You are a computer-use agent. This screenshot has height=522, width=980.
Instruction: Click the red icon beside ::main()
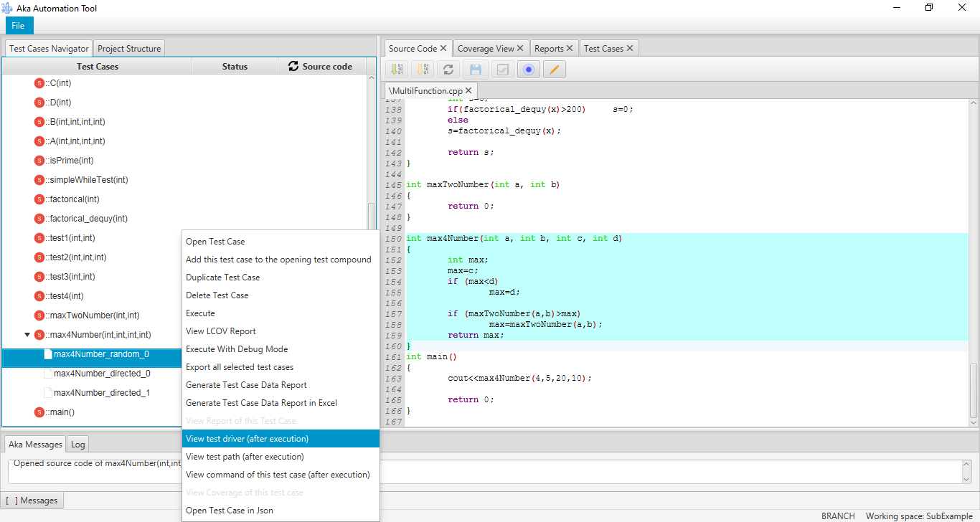click(x=39, y=412)
